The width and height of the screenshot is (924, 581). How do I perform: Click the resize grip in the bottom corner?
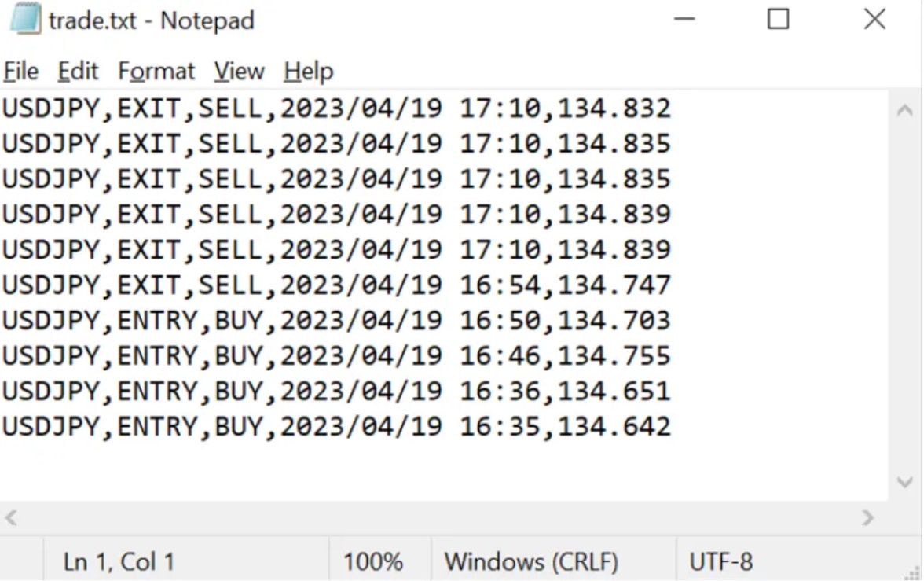click(914, 572)
